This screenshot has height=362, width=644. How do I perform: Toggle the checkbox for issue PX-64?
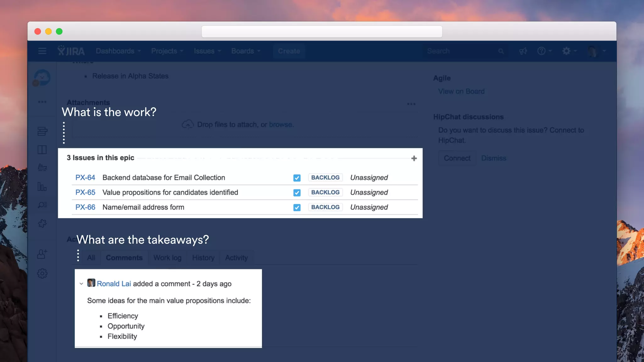point(297,178)
